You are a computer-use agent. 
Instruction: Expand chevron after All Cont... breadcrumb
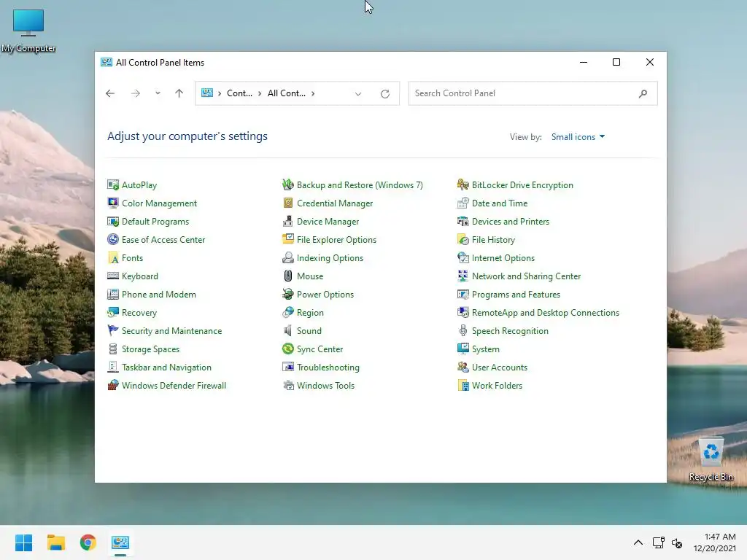point(313,93)
